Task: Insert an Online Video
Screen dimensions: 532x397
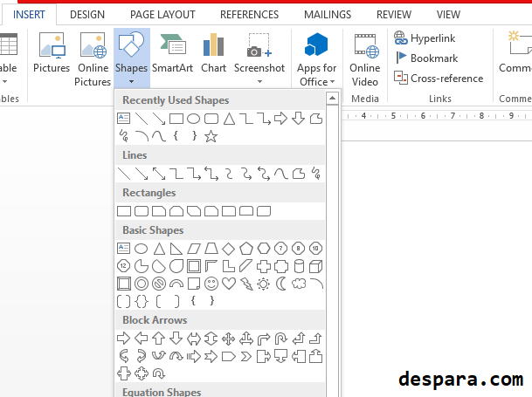Action: [365, 59]
